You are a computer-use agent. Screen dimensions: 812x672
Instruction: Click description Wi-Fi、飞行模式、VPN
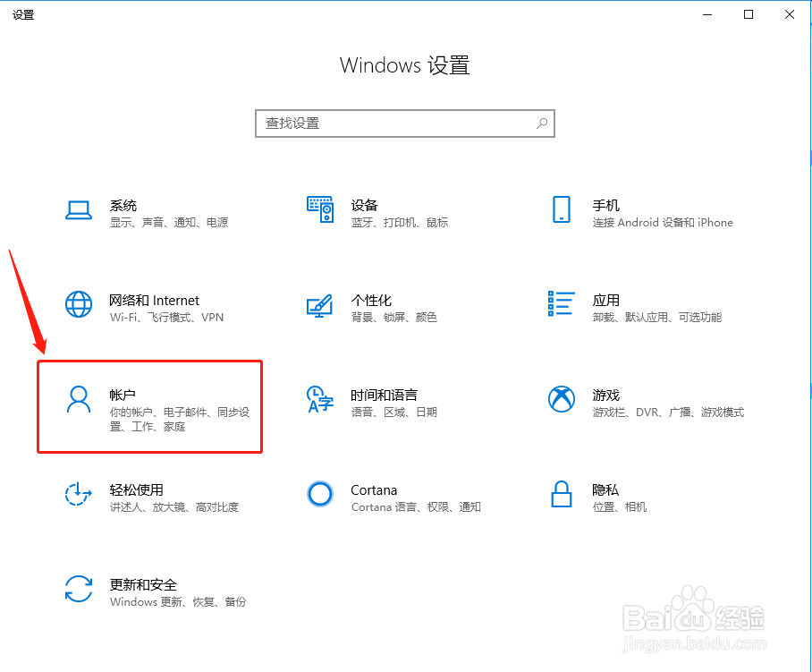(166, 318)
